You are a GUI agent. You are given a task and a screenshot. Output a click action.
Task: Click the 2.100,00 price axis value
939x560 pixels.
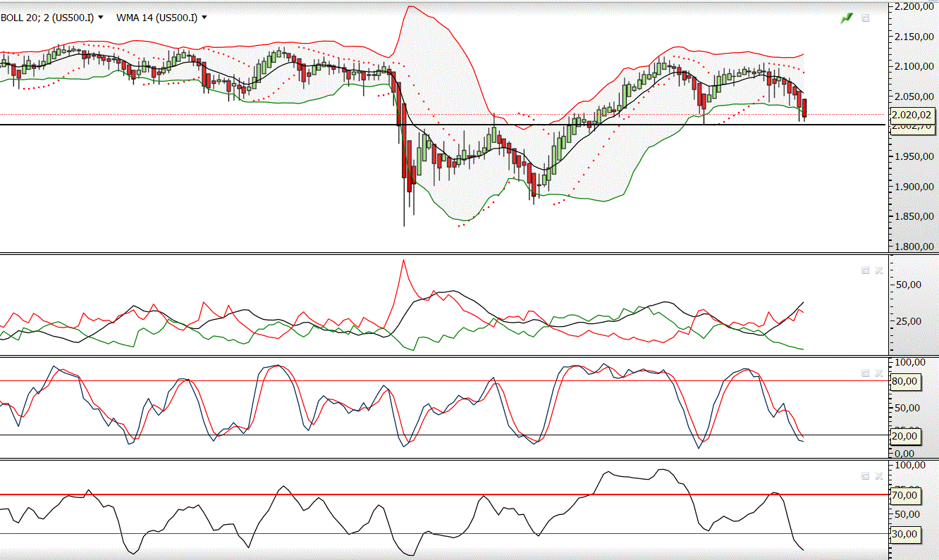[914, 66]
